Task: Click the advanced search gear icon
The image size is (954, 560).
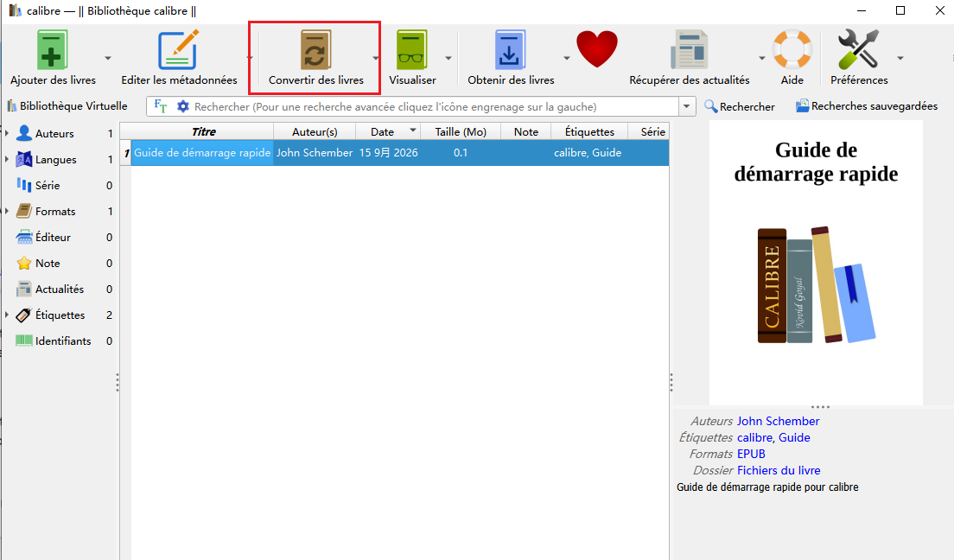Action: click(x=182, y=106)
